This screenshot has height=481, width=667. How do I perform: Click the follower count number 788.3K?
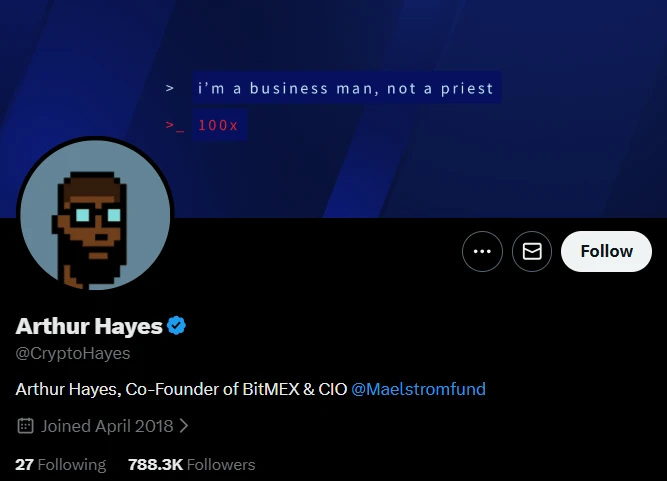[155, 464]
